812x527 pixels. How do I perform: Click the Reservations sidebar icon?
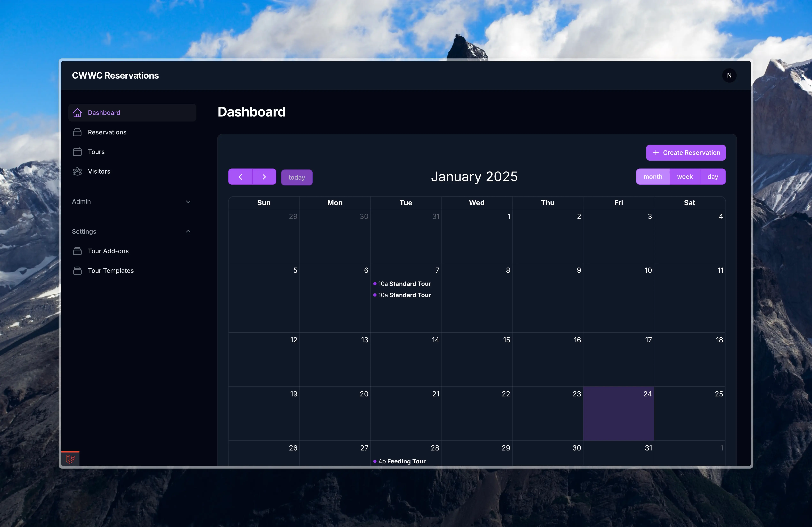tap(77, 132)
